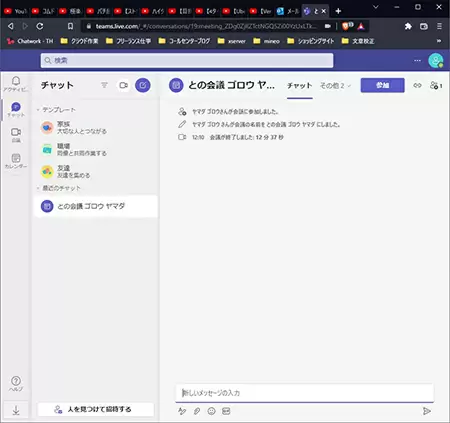The image size is (450, 423).
Task: Open the xserver bookmark folder
Action: click(x=232, y=41)
